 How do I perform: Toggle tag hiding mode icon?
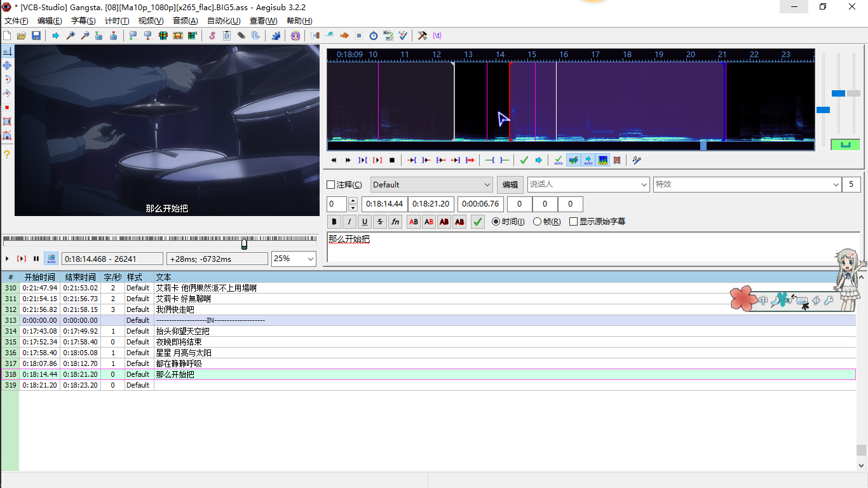pyautogui.click(x=437, y=36)
